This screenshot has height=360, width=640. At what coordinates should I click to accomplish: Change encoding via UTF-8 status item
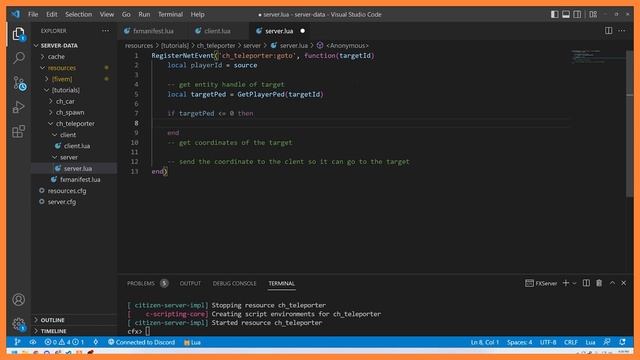pyautogui.click(x=548, y=342)
